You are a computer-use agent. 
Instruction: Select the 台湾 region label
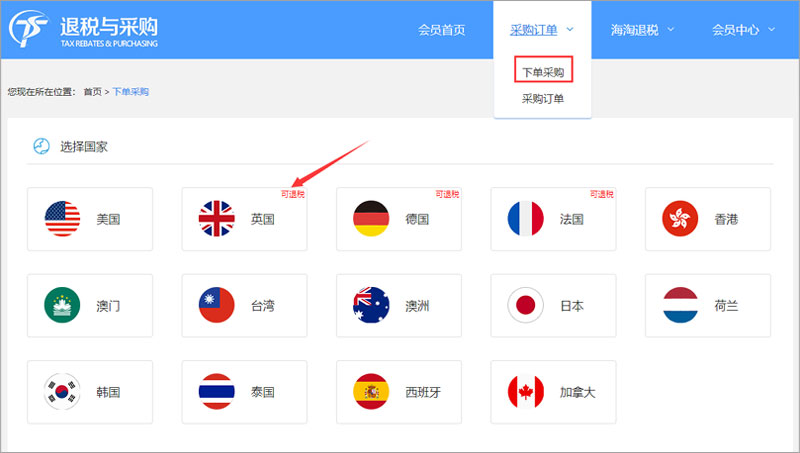click(263, 306)
